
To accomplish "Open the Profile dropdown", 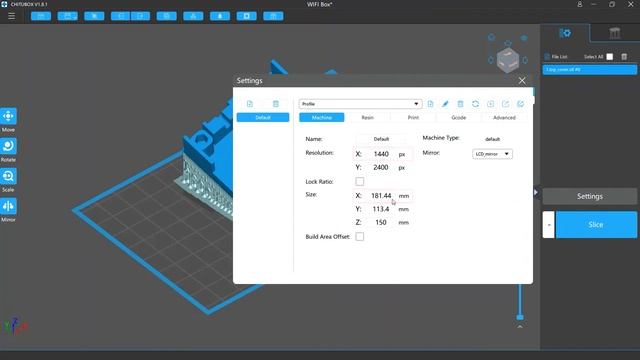I will (x=360, y=104).
